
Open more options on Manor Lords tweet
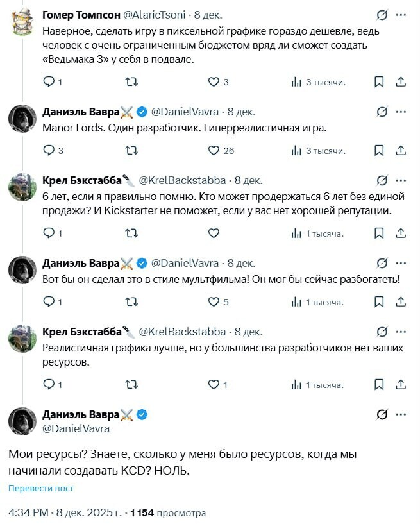tap(401, 112)
